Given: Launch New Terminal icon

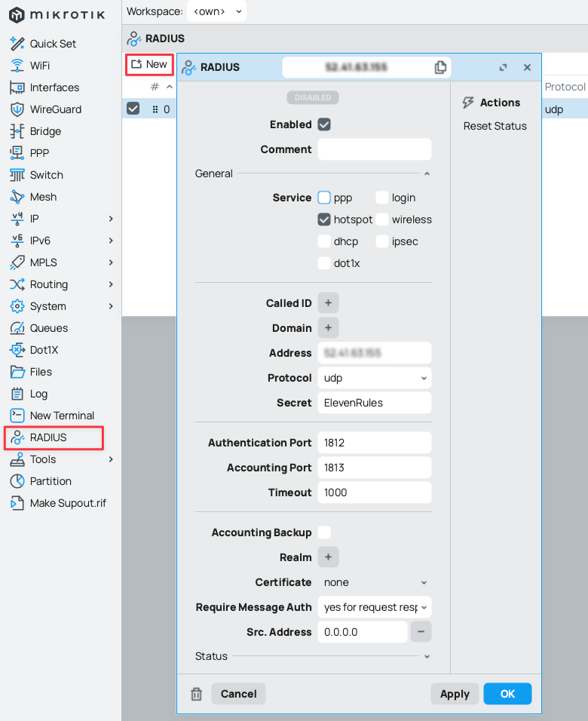Looking at the screenshot, I should [x=17, y=416].
